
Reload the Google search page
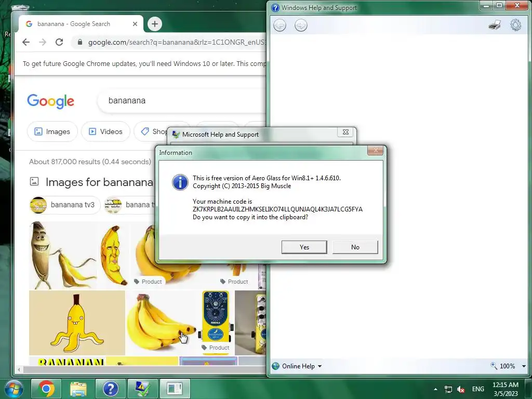click(59, 42)
